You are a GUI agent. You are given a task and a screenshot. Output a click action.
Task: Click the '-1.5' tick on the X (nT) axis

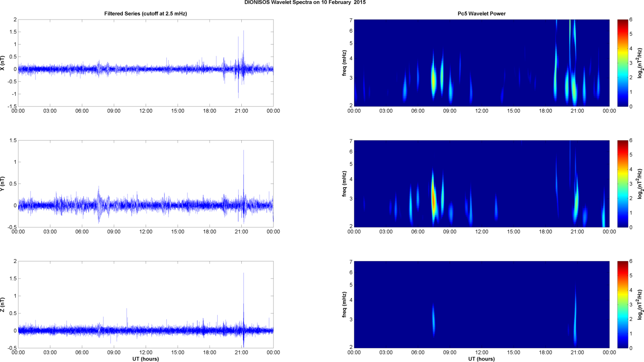11,106
